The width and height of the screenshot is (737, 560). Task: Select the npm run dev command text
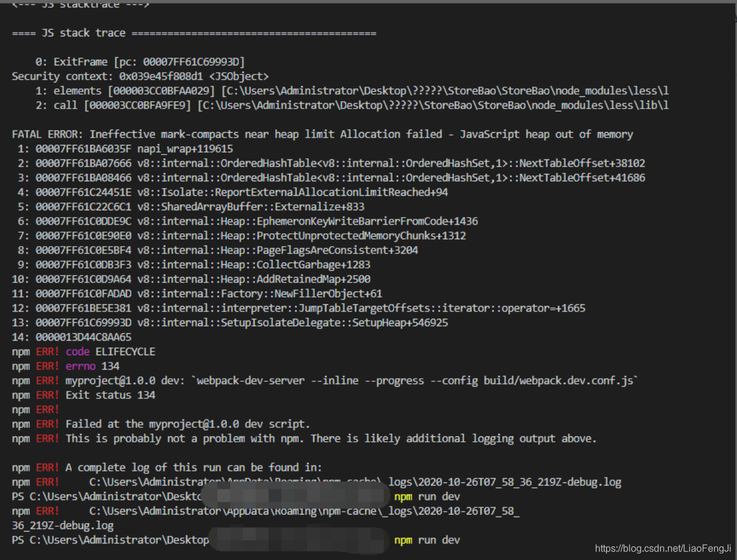point(426,496)
